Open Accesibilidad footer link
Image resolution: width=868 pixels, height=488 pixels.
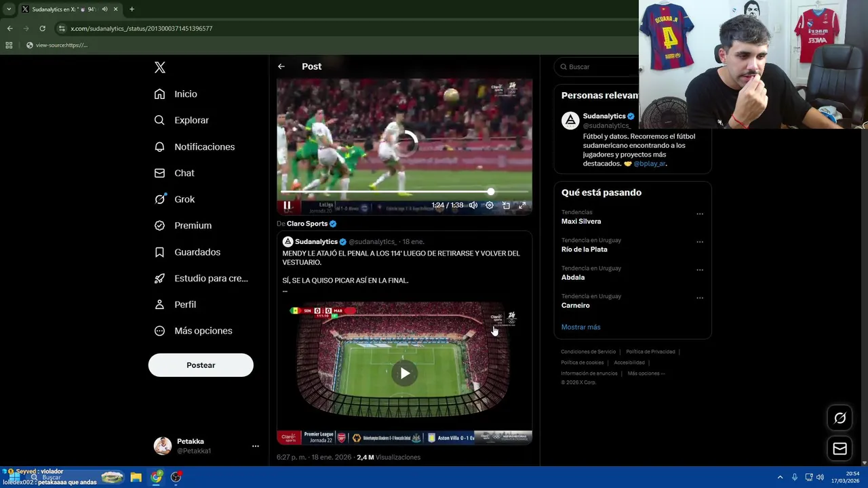pyautogui.click(x=629, y=363)
